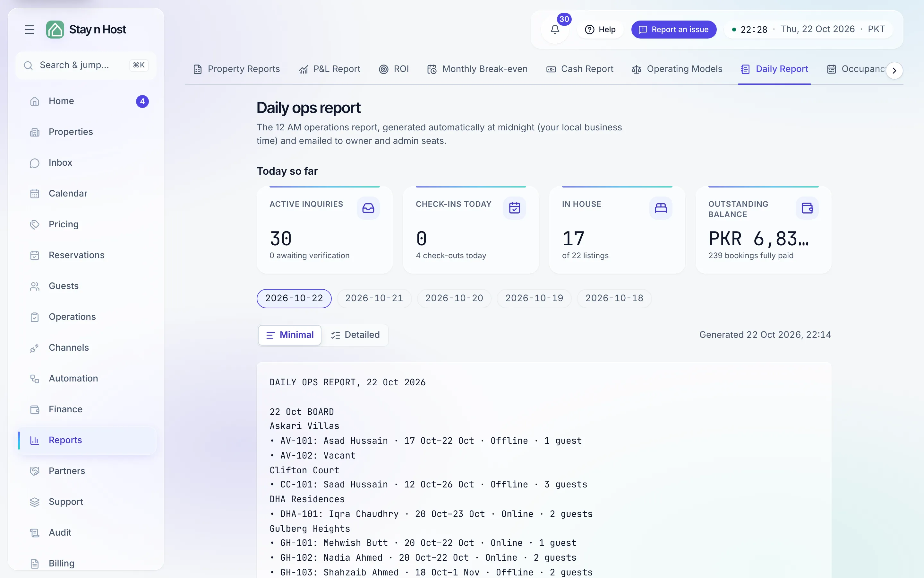Switch to Monthly Break-even tab
The height and width of the screenshot is (578, 924).
coord(477,69)
